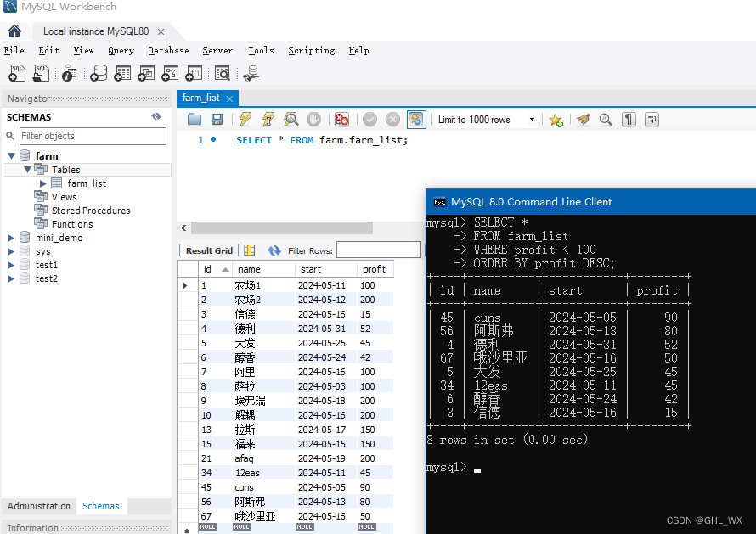Select the Stored Procedures tree item
The image size is (756, 534).
click(91, 211)
